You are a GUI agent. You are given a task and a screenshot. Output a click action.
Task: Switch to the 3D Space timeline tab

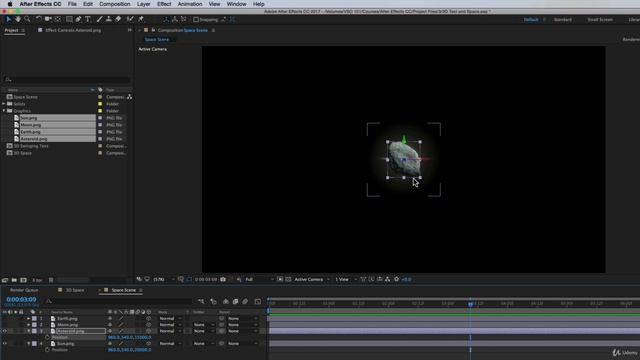tap(75, 290)
